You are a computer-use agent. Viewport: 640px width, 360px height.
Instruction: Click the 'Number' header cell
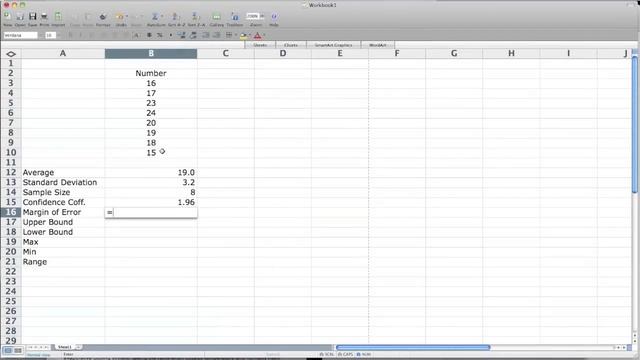[151, 73]
